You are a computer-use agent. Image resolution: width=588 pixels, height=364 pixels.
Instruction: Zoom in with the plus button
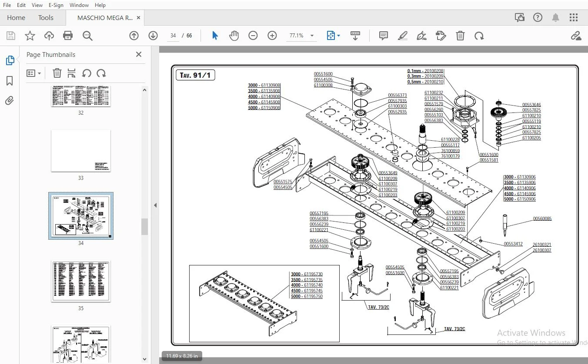pos(272,36)
